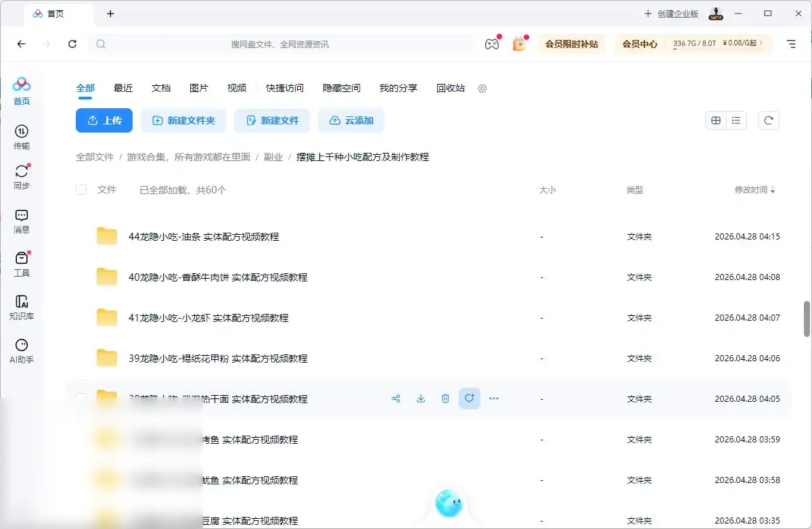Open 知识库 from the sidebar
This screenshot has width=812, height=529.
click(21, 306)
